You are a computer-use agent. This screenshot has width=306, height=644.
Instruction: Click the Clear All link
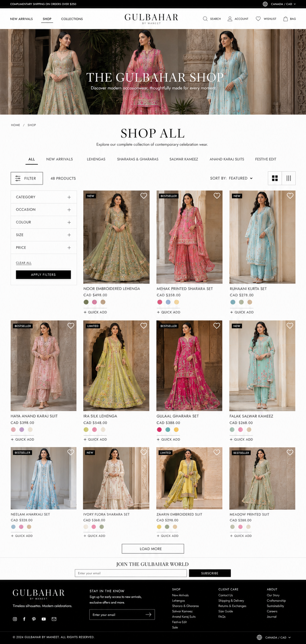pyautogui.click(x=24, y=263)
